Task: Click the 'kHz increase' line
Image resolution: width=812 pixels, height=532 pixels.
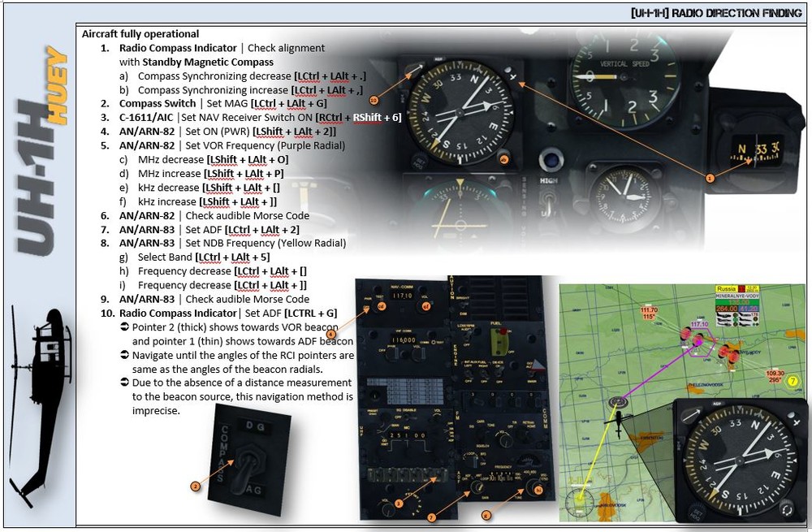Action: (207, 201)
